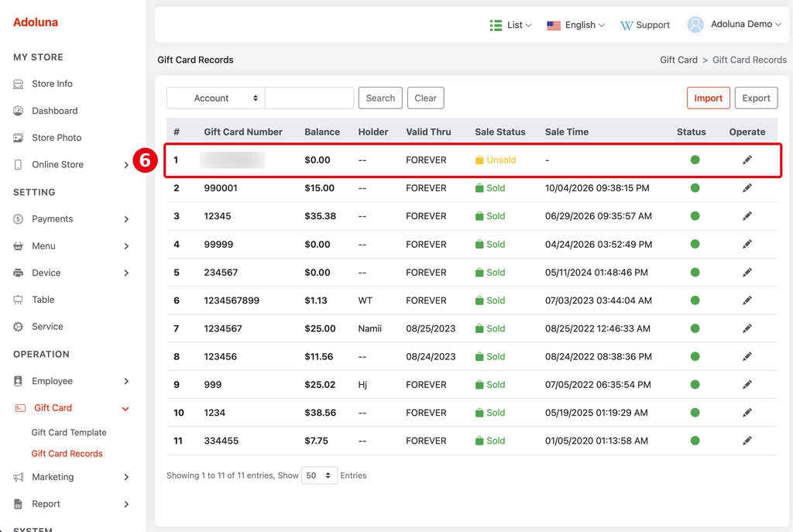Toggle green status dot for card 123456
Screen dimensions: 793x532
click(695, 356)
